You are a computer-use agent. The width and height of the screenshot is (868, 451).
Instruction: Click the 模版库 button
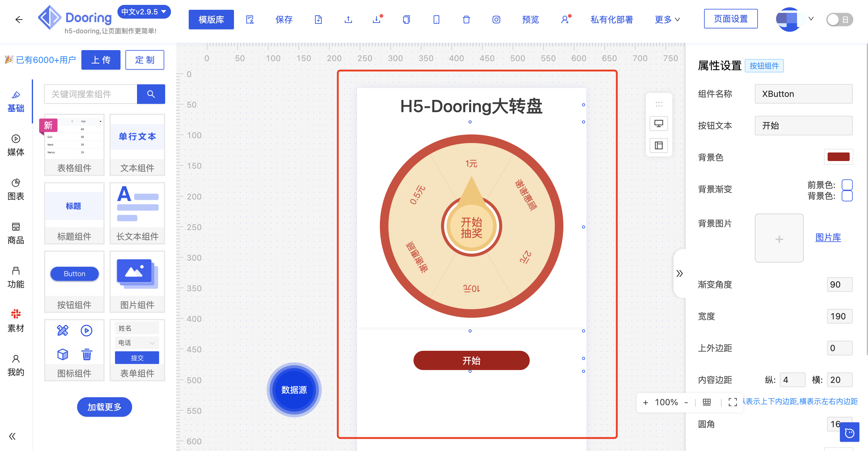point(211,20)
